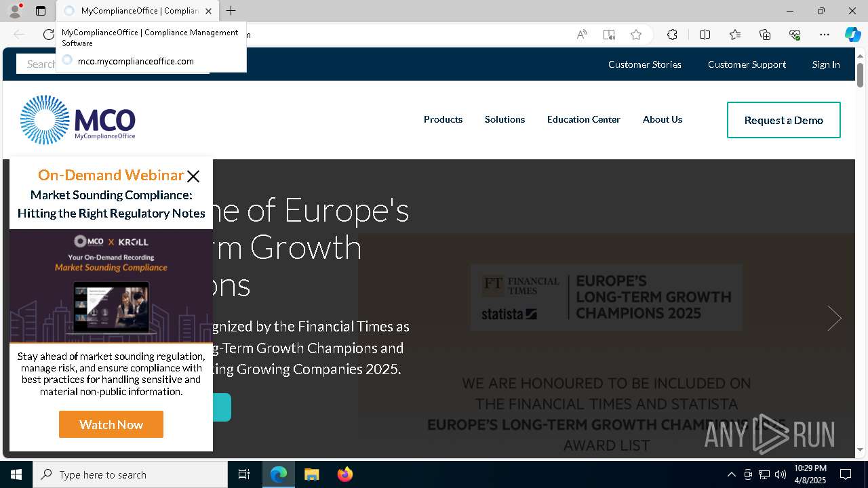Open a new tab with plus icon

point(231,11)
